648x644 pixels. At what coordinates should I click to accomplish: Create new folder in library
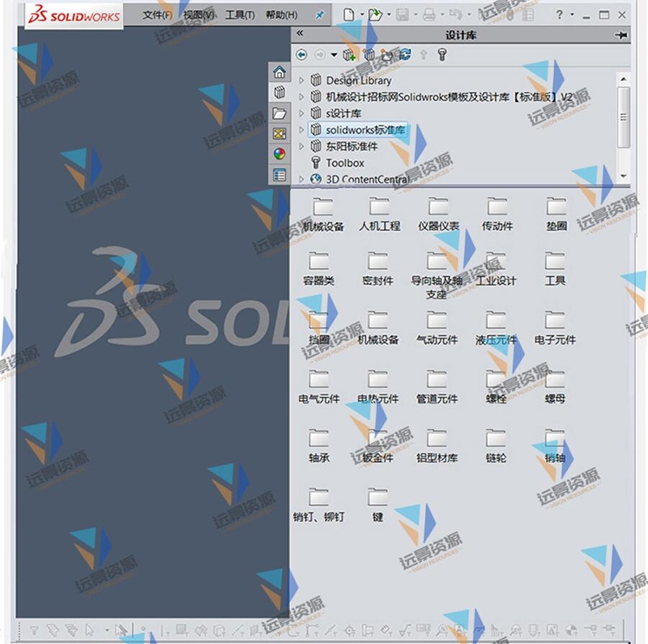(x=387, y=54)
